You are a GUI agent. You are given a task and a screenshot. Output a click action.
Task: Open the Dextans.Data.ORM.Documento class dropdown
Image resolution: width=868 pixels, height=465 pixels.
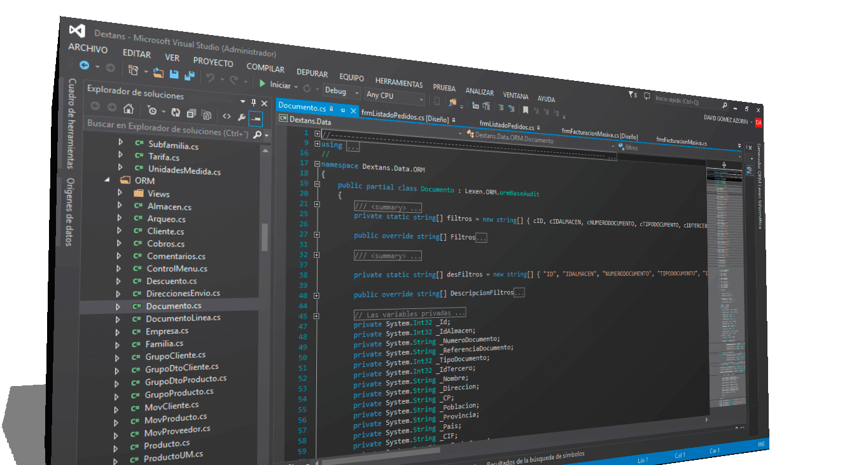pos(540,139)
